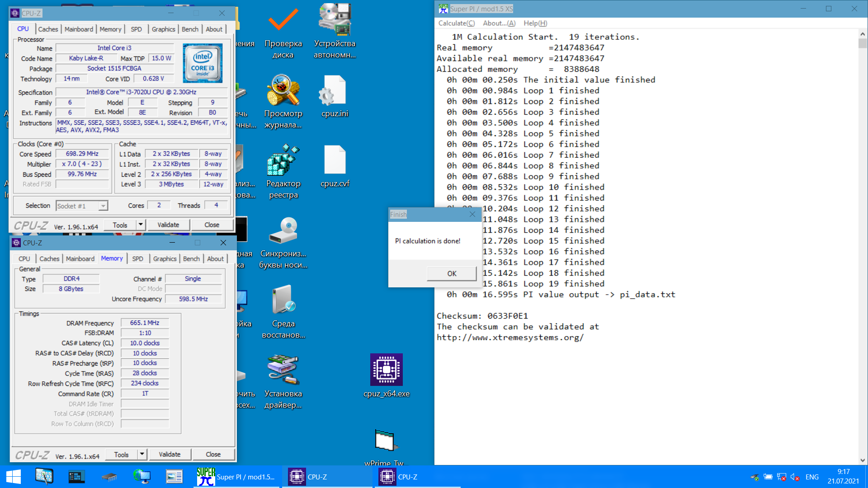Open the cpuz.ini file icon

[x=335, y=96]
